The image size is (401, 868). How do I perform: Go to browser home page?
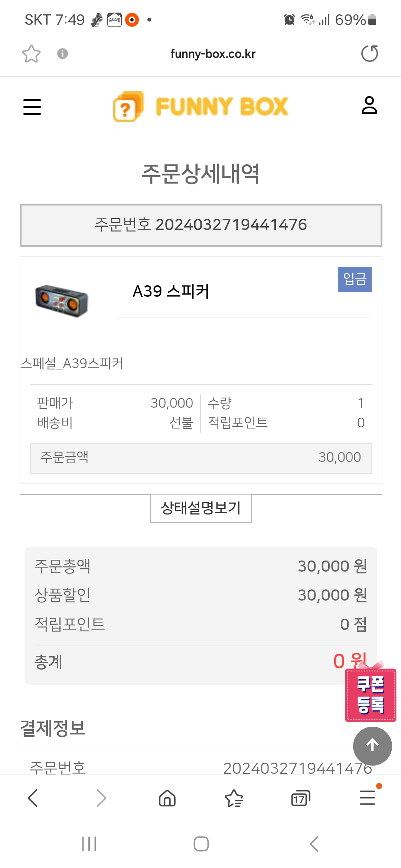tap(167, 798)
